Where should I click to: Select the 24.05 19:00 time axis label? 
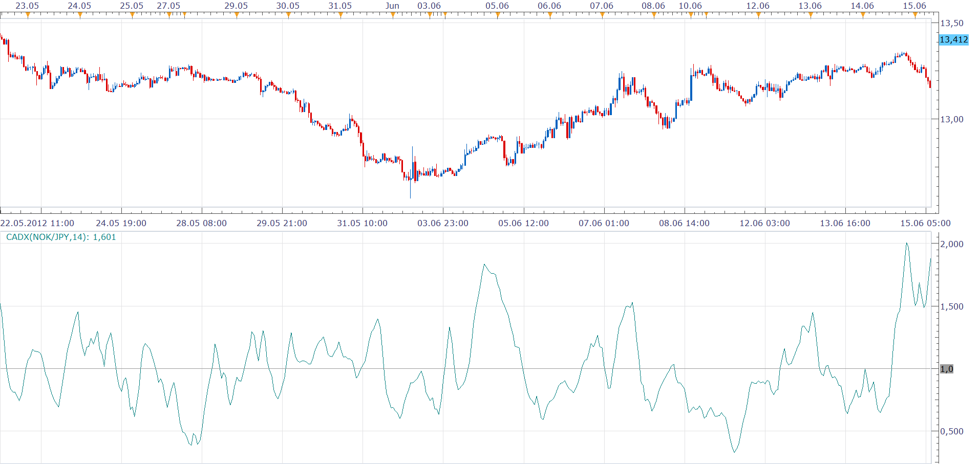(121, 223)
